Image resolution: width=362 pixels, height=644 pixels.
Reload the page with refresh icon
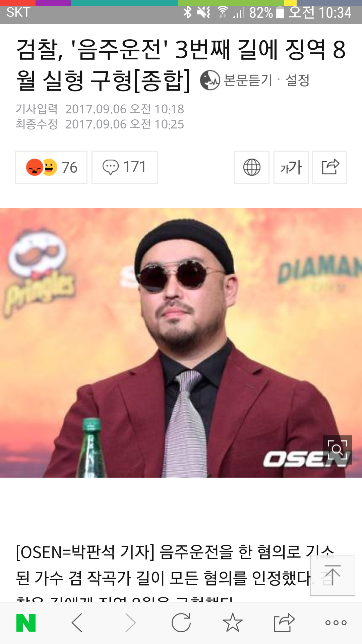coord(181,623)
